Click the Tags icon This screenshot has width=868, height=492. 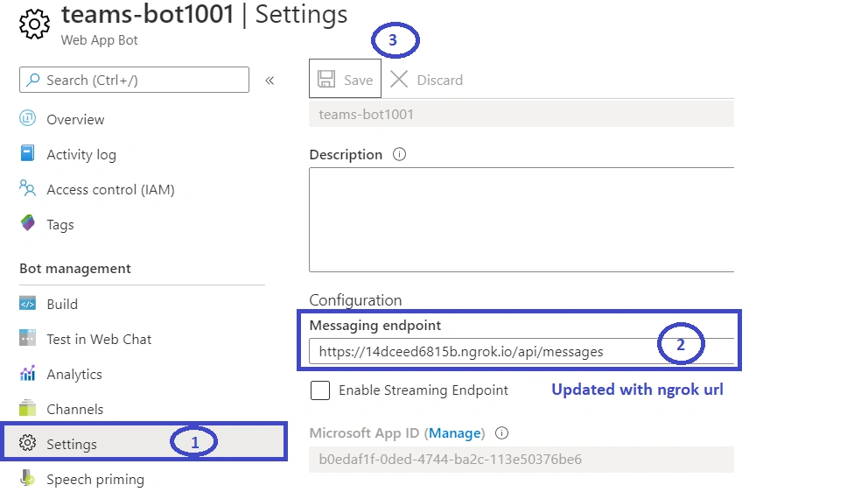28,222
